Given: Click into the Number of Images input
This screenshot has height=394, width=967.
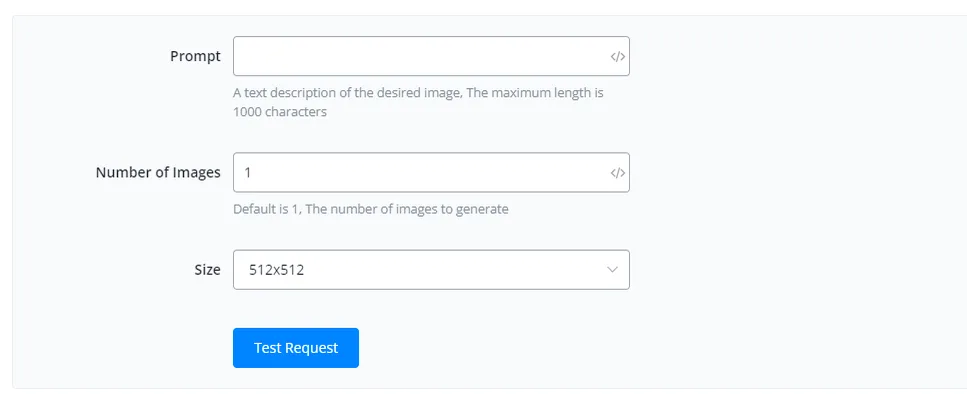Looking at the screenshot, I should [431, 173].
